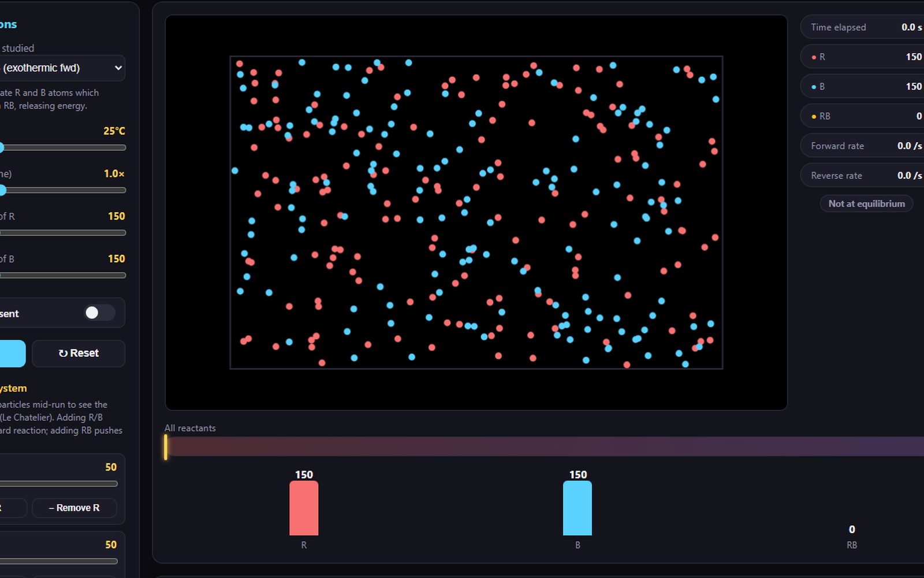Click the red R bar in the chart
This screenshot has width=924, height=578.
tap(304, 508)
